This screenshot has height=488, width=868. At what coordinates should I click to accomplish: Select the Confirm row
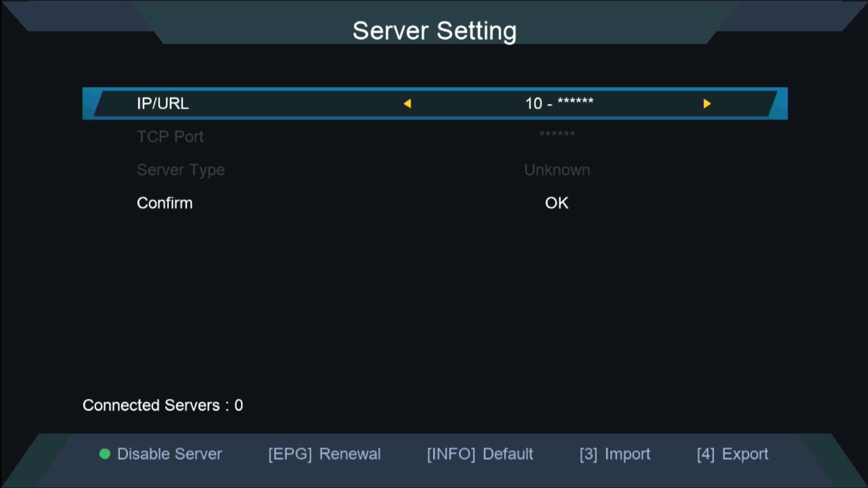point(165,203)
